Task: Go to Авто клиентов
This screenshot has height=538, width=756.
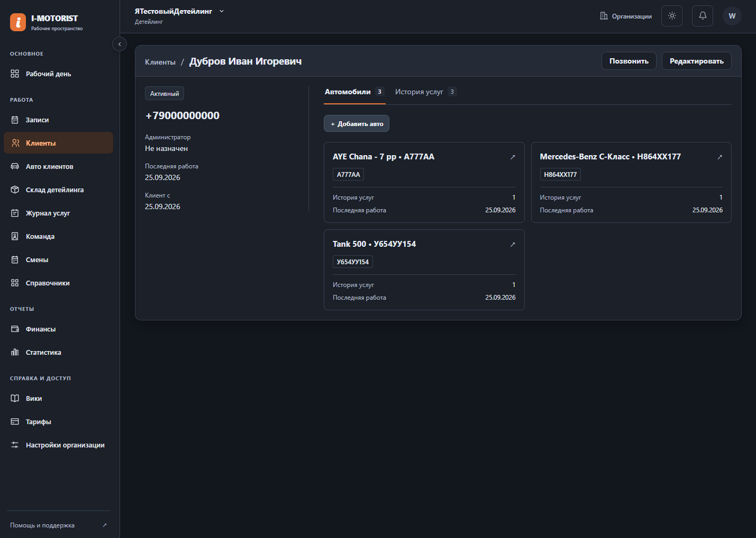Action: [58, 166]
